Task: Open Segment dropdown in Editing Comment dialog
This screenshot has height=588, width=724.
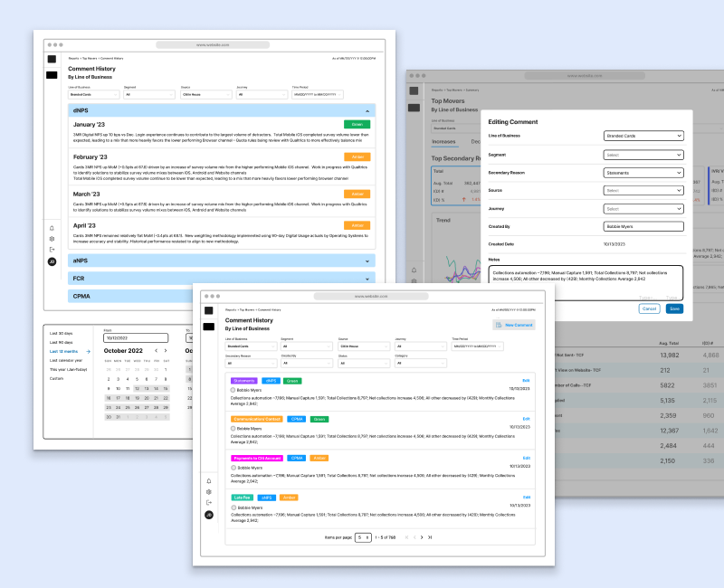Action: [x=643, y=155]
